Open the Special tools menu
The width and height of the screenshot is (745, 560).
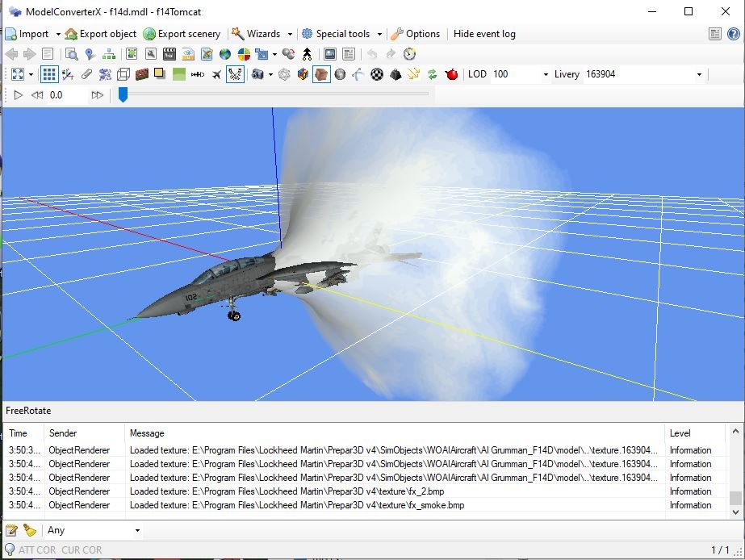[341, 34]
